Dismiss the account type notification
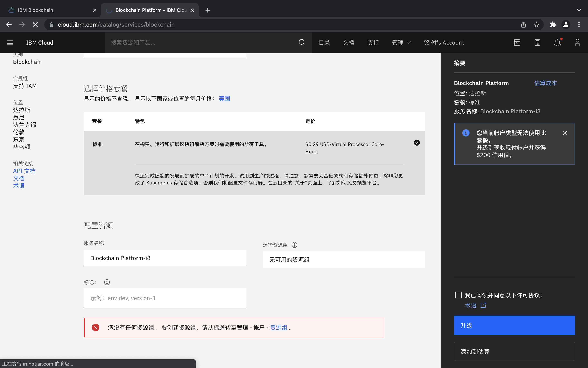 tap(565, 133)
